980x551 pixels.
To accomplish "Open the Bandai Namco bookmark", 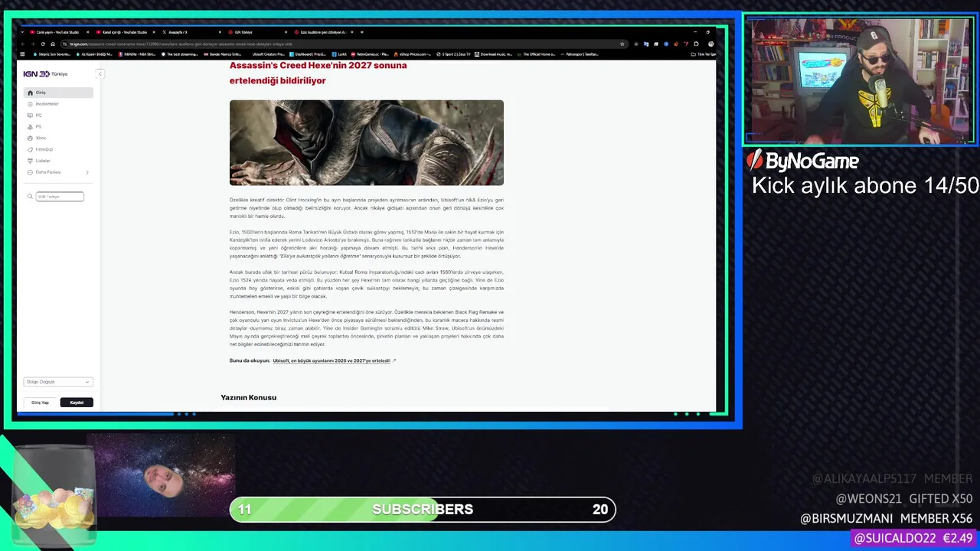I will tap(223, 54).
